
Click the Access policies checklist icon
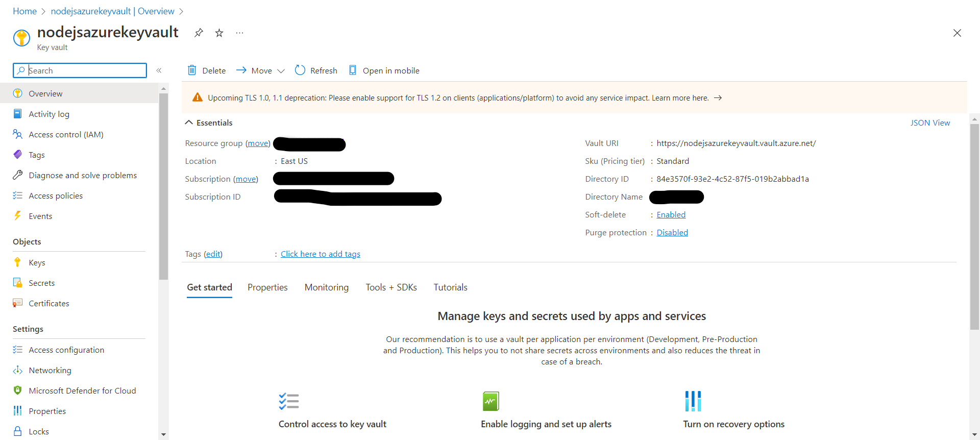18,195
